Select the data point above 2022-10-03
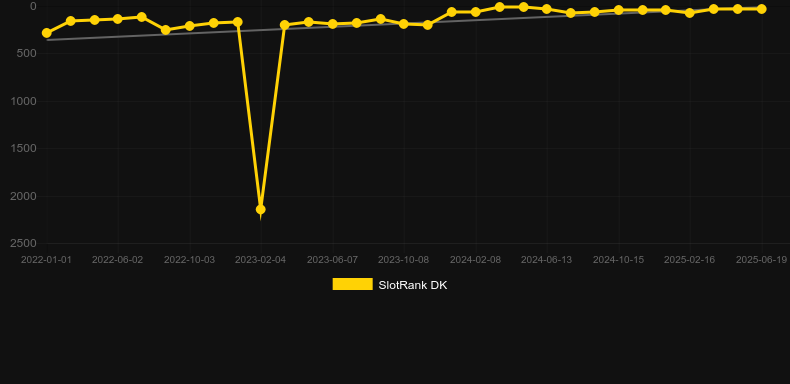 pyautogui.click(x=189, y=26)
